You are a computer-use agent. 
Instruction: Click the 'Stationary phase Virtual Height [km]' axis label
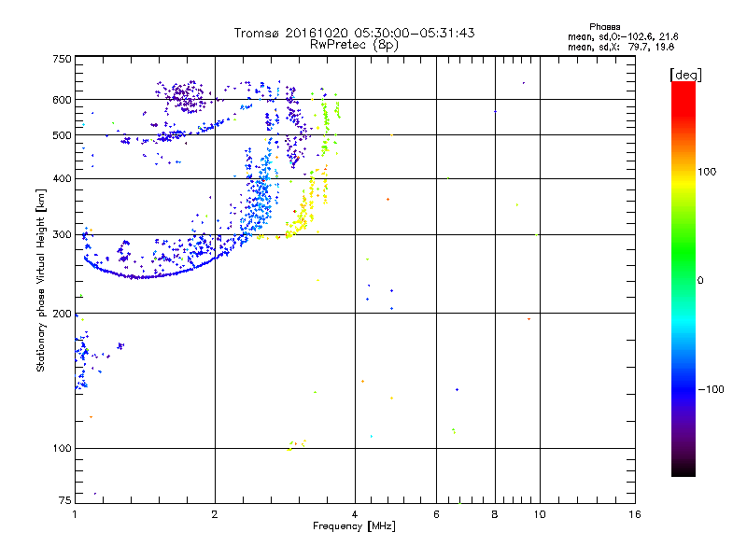[x=40, y=280]
